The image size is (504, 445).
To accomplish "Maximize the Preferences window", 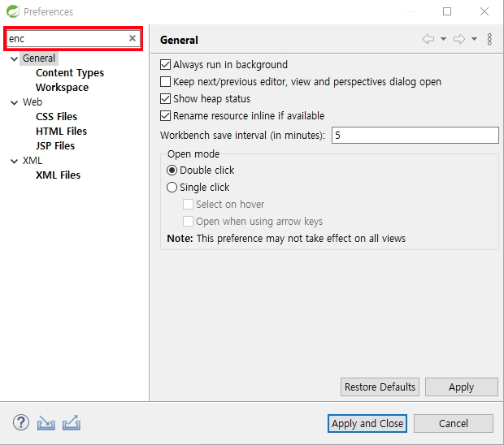I will click(447, 11).
